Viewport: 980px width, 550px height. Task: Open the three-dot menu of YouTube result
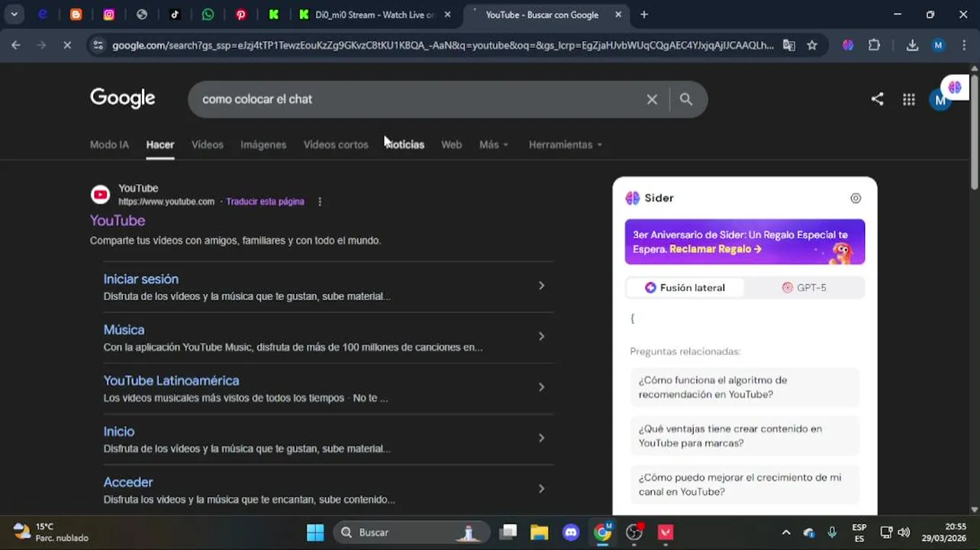(x=320, y=202)
